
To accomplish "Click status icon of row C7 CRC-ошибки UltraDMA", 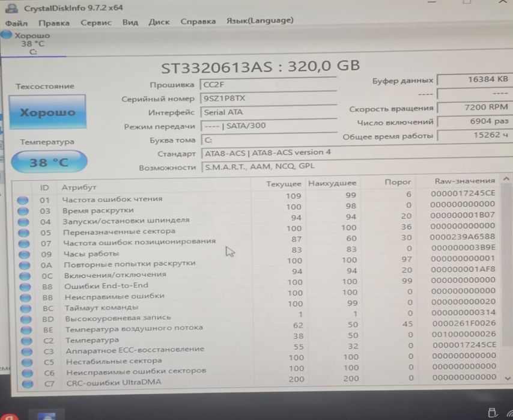I will [x=28, y=384].
